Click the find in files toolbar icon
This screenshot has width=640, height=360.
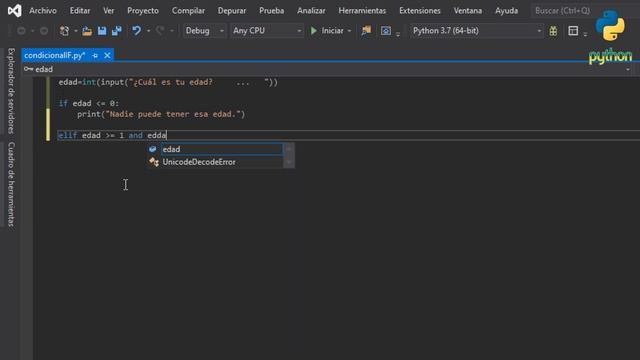pyautogui.click(x=366, y=31)
